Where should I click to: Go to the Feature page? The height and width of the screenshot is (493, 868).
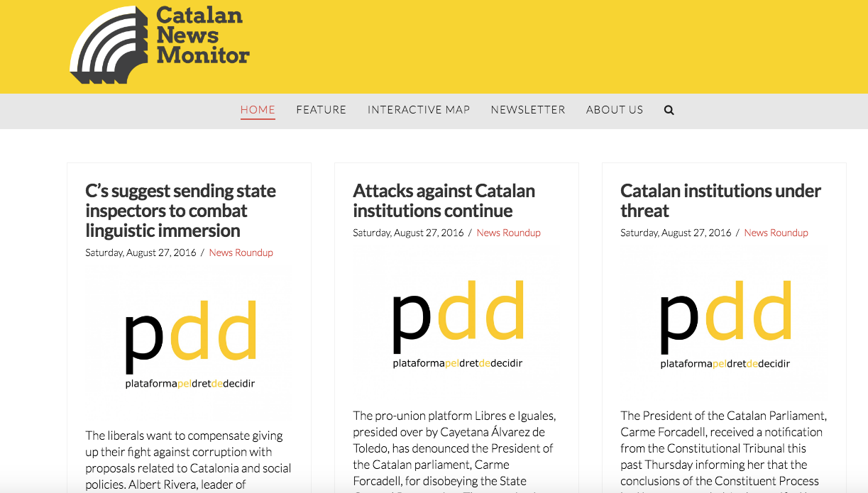click(321, 109)
